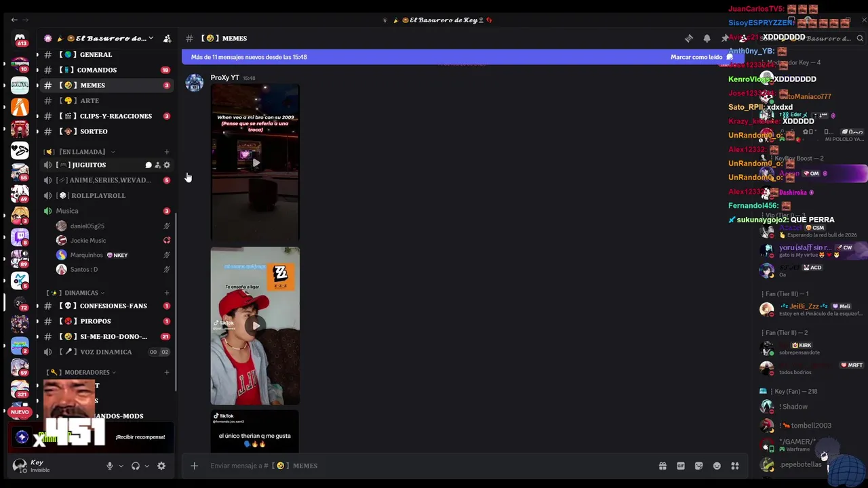Join ANIME,SERIES,WEVAD voice channel
The height and width of the screenshot is (488, 868).
click(x=106, y=180)
